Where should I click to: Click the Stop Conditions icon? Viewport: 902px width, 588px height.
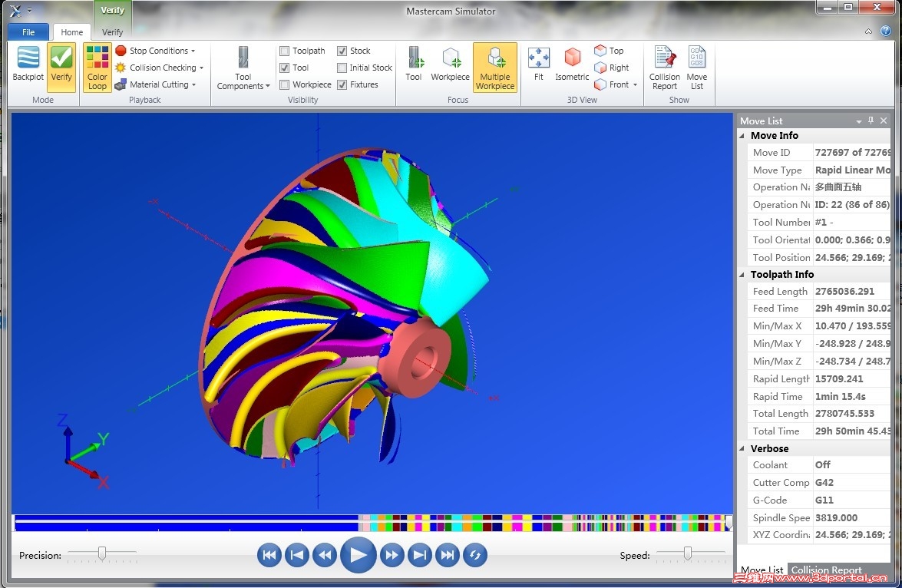121,51
